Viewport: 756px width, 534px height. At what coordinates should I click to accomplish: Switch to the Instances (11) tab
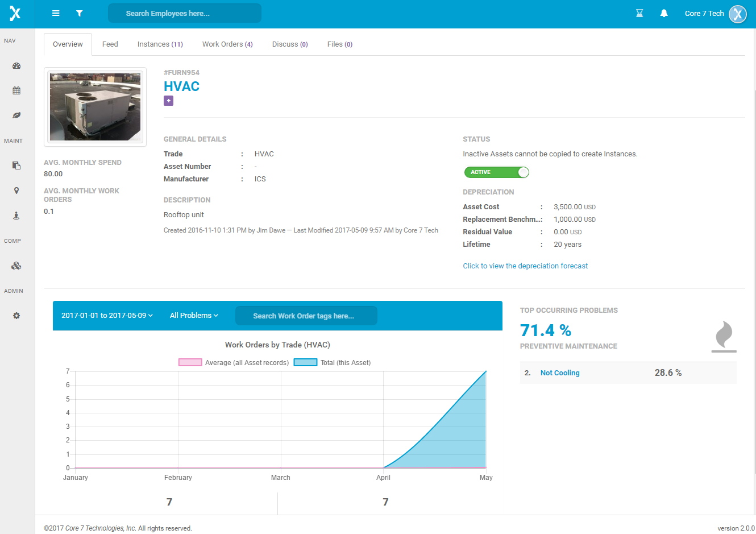160,44
